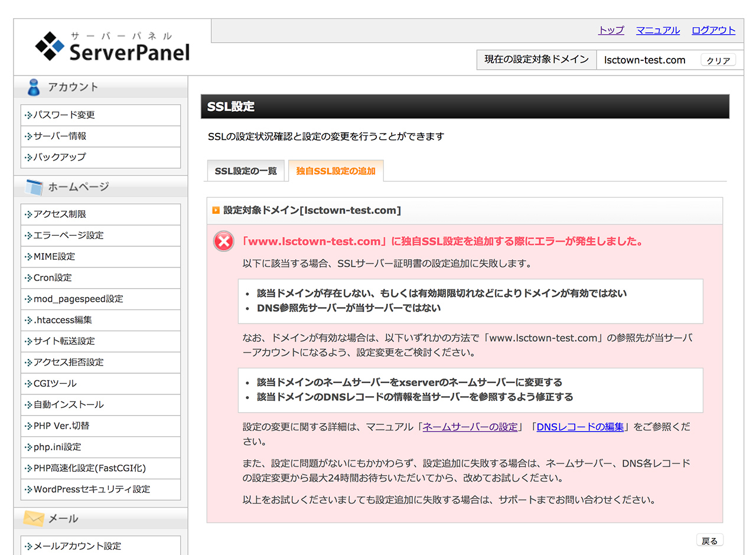The image size is (756, 555).
Task: Select the 独自SSL設定の追加 tab
Action: [335, 171]
